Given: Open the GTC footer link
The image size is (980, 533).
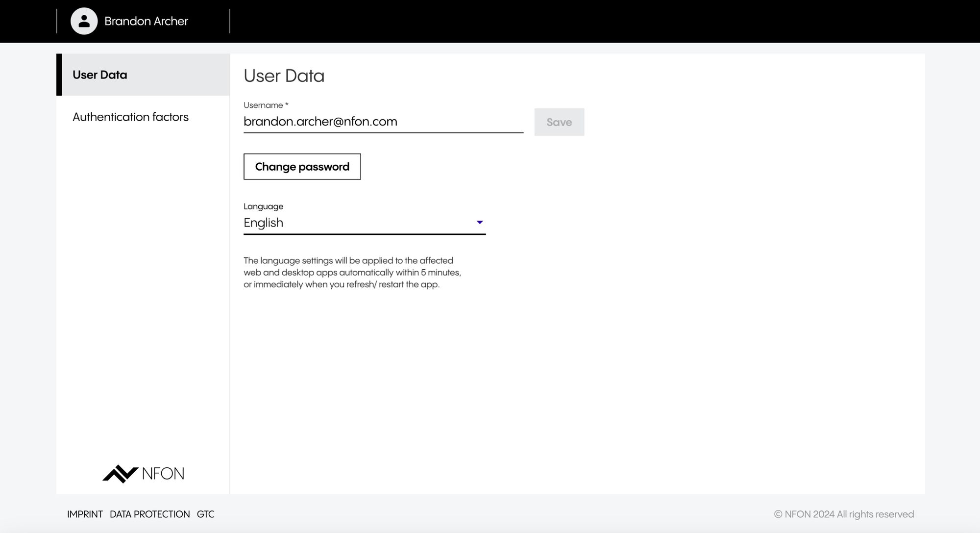Looking at the screenshot, I should tap(205, 514).
